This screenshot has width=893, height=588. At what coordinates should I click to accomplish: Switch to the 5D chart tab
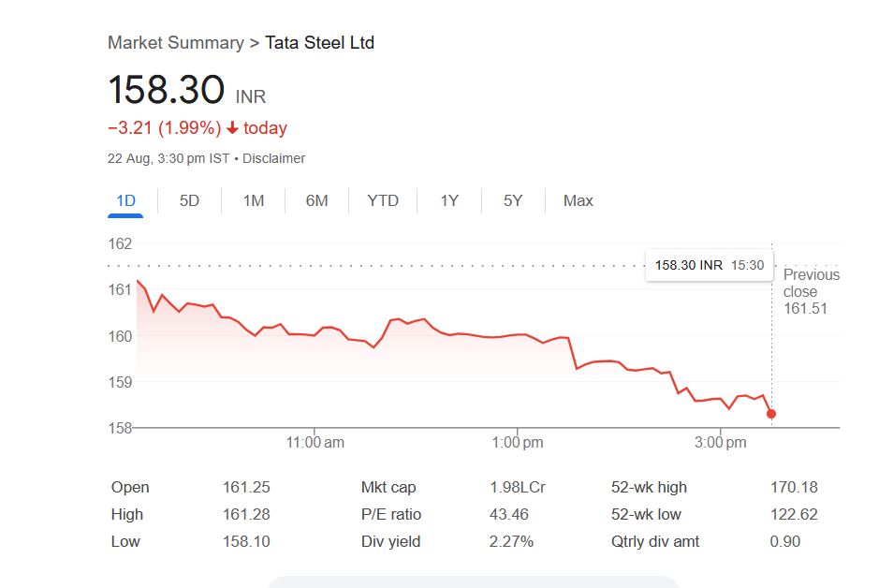[189, 200]
